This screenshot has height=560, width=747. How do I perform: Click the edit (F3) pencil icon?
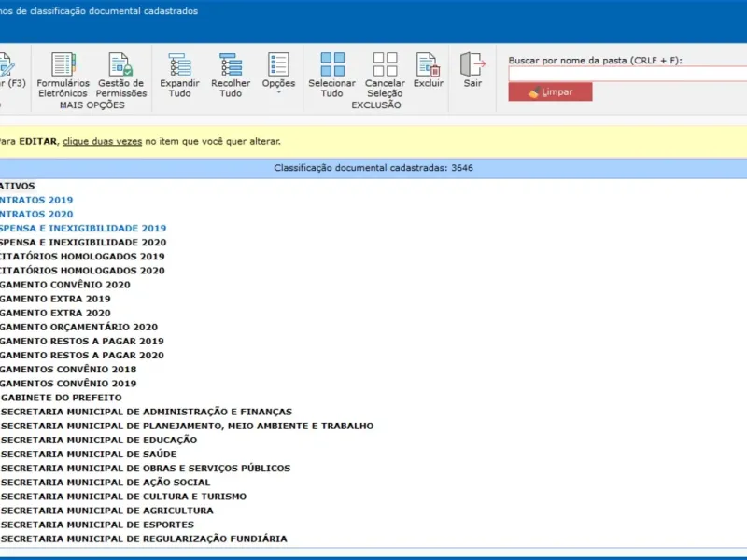click(7, 64)
